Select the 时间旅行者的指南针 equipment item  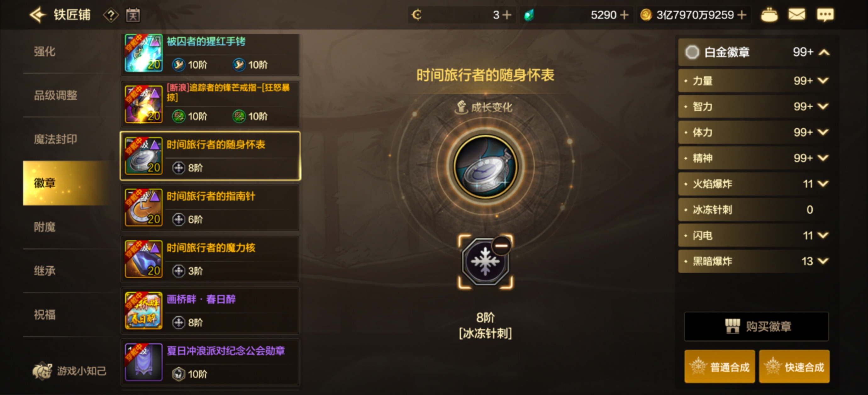click(210, 208)
